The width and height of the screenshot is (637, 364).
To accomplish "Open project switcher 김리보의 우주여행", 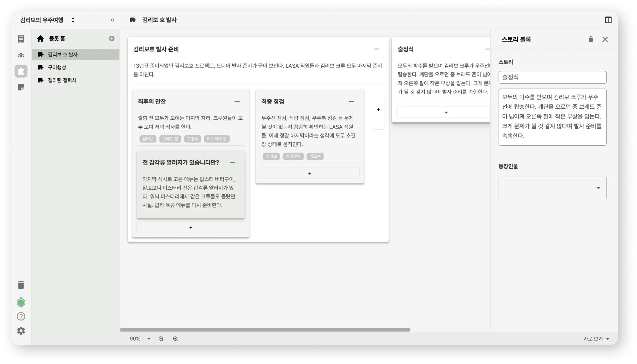I will point(47,20).
